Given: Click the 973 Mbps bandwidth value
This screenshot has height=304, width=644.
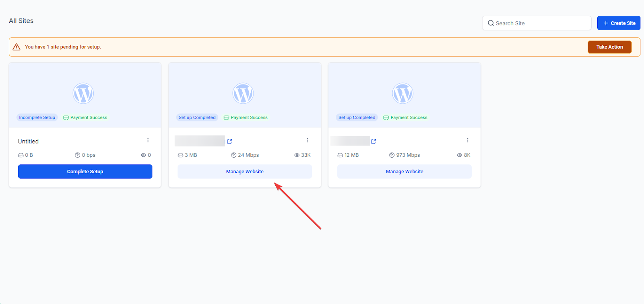Looking at the screenshot, I should (408, 155).
